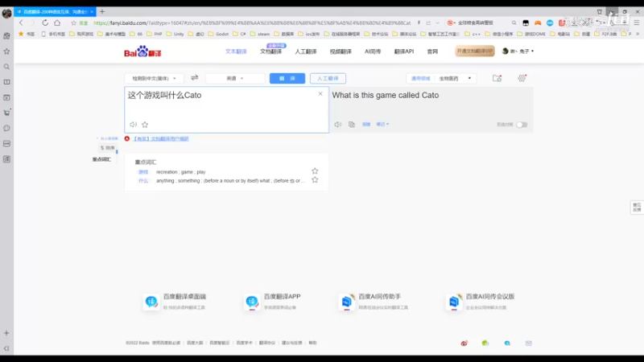The width and height of the screenshot is (644, 362).
Task: Click the orange gamepad extension icon
Action: click(x=538, y=23)
